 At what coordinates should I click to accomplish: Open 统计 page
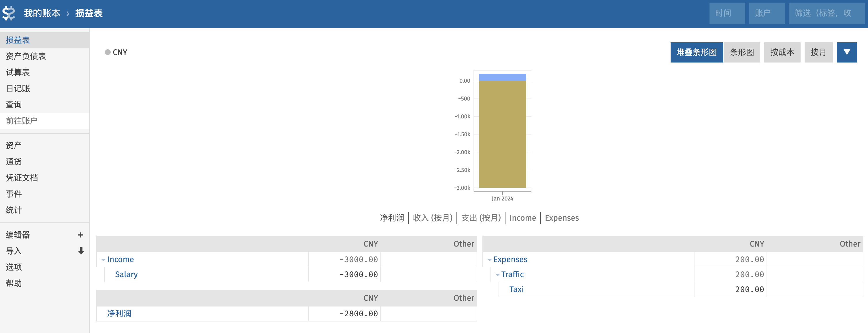pos(44,210)
